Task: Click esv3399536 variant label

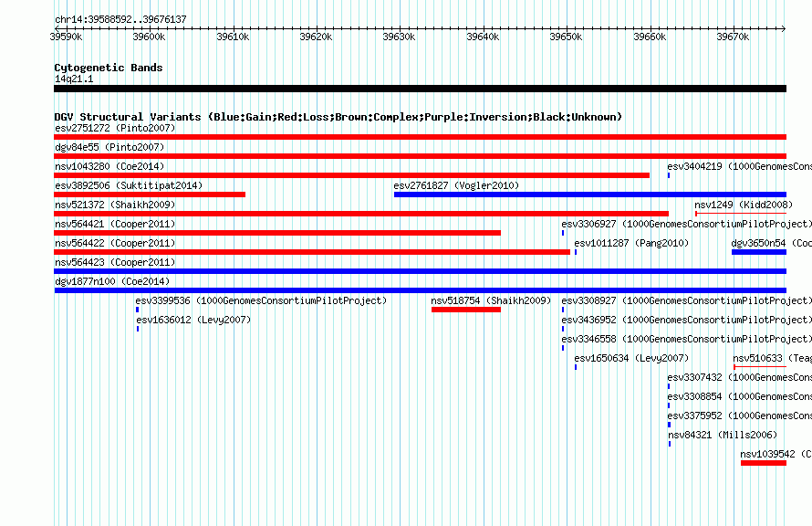Action: coord(261,300)
